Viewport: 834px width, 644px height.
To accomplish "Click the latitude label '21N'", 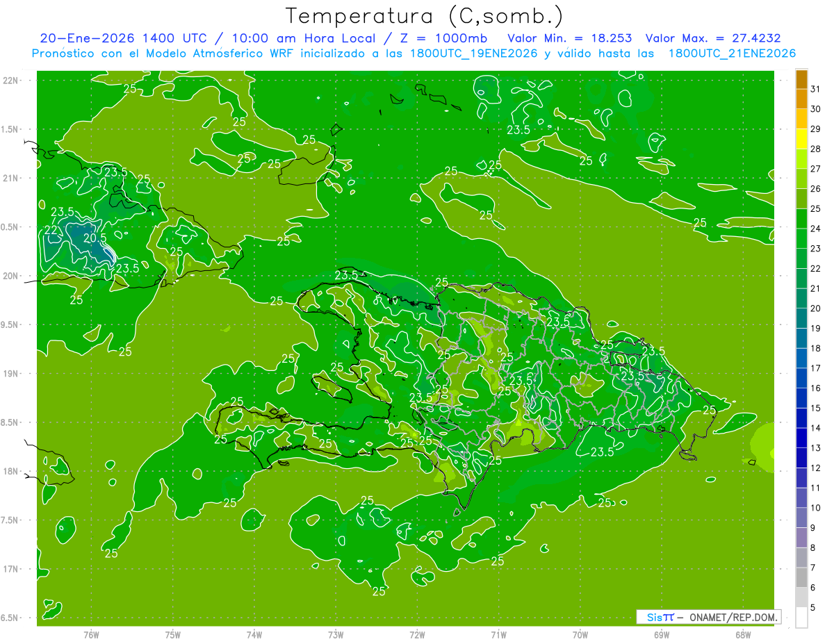I will click(x=10, y=178).
